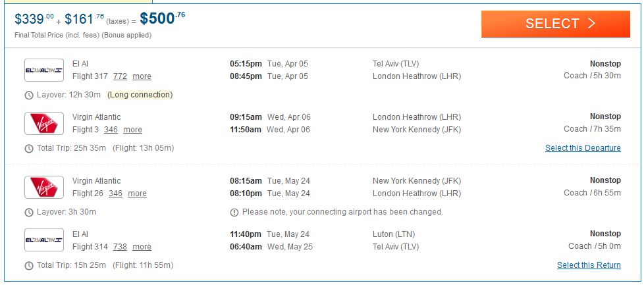Expand 'more' details for Flight 3
The width and height of the screenshot is (644, 285).
coord(132,130)
